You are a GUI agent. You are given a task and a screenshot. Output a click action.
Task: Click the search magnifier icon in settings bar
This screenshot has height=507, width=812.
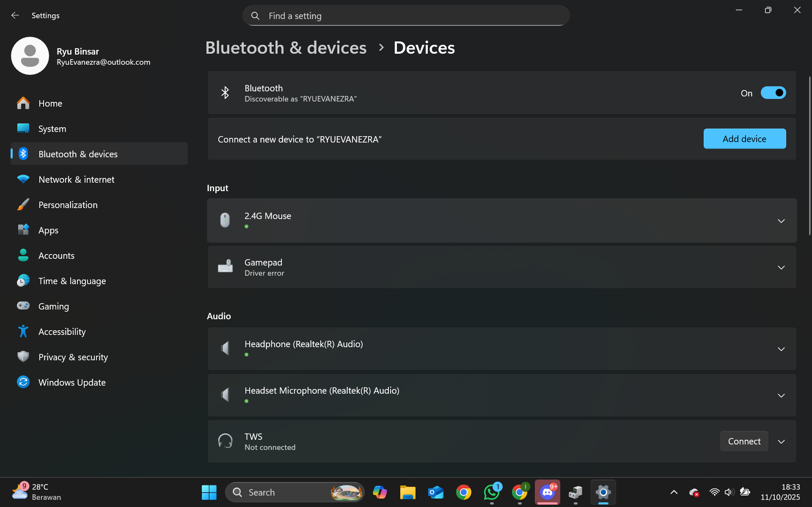tap(255, 16)
